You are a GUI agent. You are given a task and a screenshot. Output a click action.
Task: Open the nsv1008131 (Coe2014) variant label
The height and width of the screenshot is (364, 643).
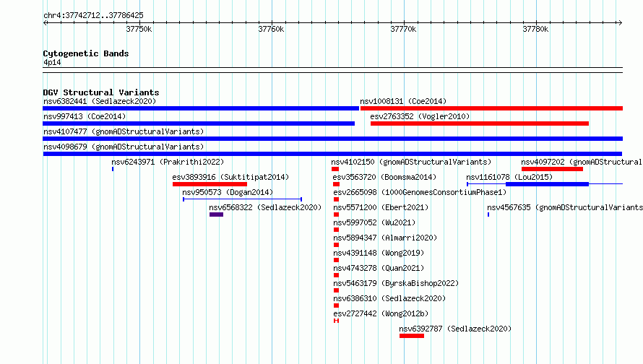point(403,101)
